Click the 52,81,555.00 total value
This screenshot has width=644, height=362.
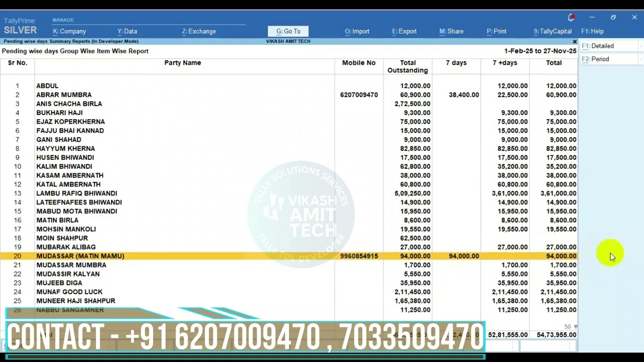tap(508, 335)
